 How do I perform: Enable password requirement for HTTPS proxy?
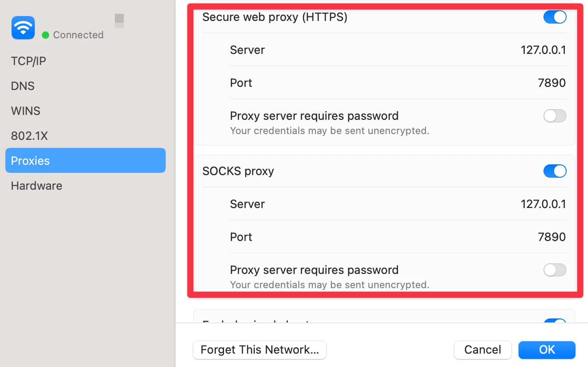point(555,116)
